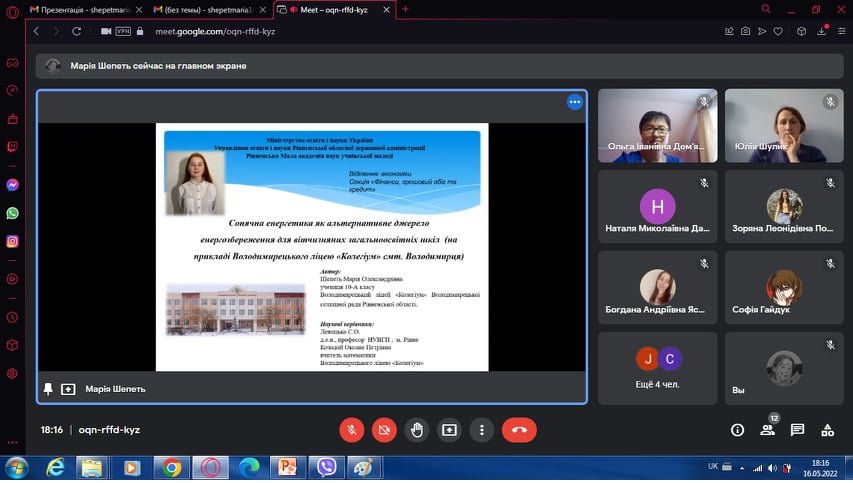
Task: Open the three-dot more options menu
Action: pyautogui.click(x=482, y=430)
